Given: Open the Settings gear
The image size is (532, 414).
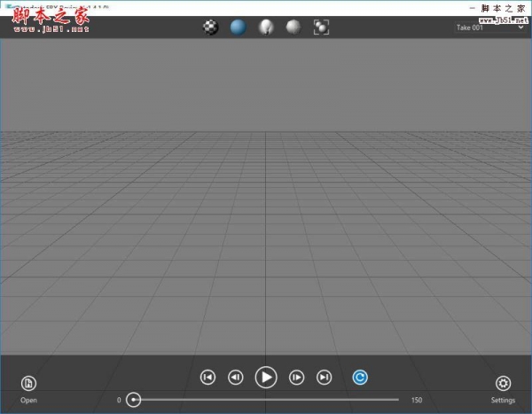Looking at the screenshot, I should [503, 383].
